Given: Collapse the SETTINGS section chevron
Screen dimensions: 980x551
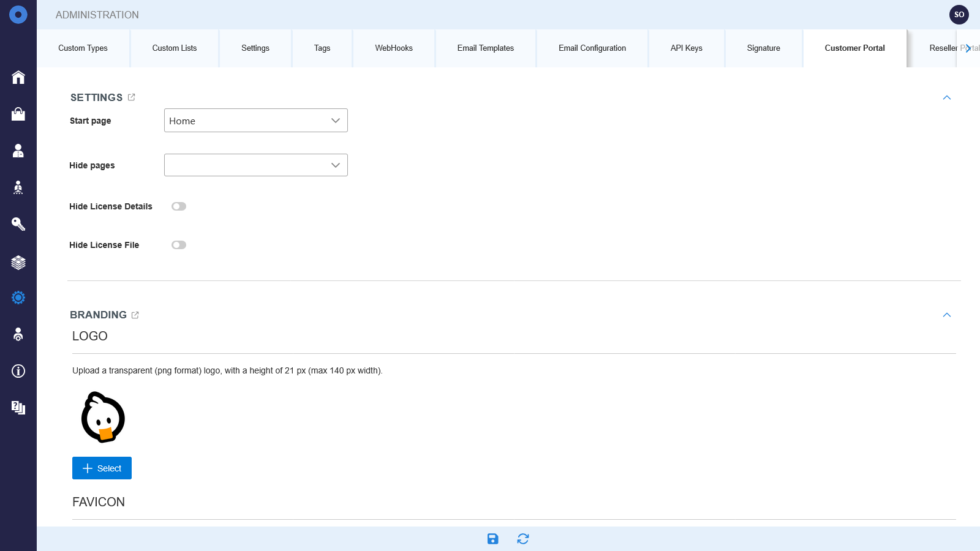Looking at the screenshot, I should (947, 97).
